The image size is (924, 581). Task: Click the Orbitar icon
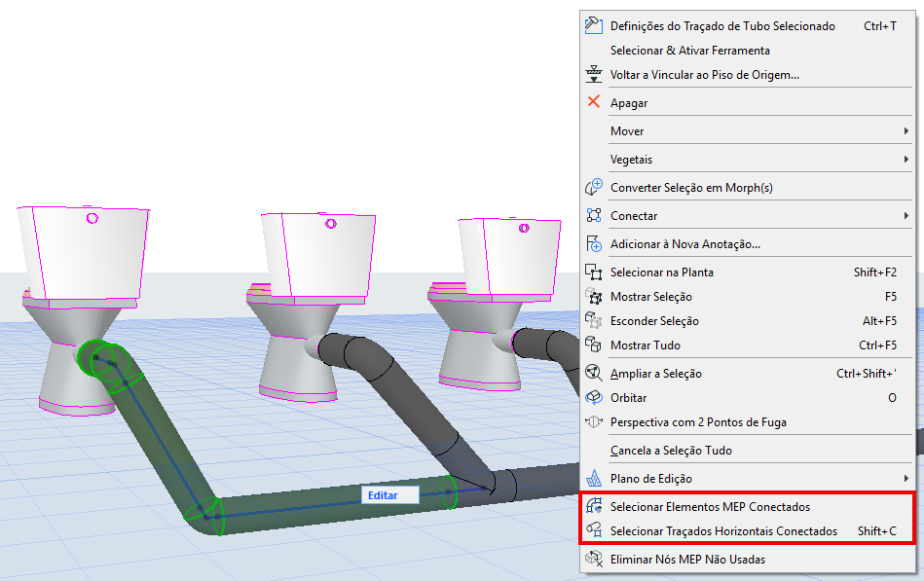pyautogui.click(x=593, y=397)
